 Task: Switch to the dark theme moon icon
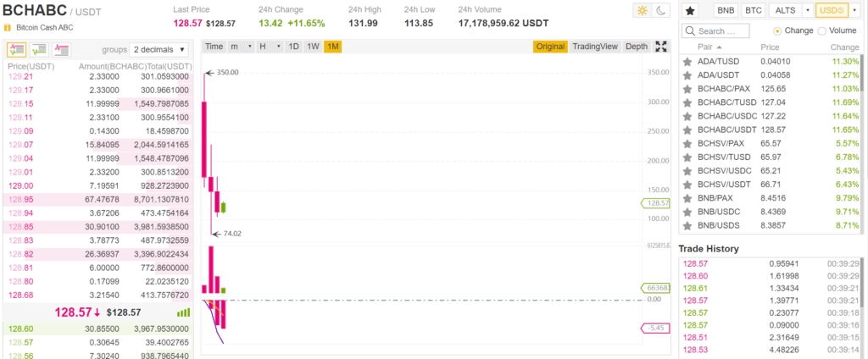[x=661, y=10]
